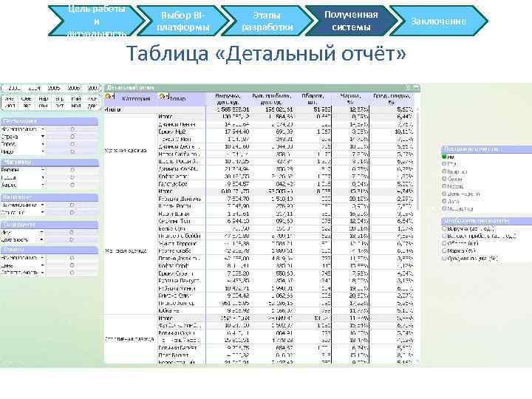Open the Себестоимость dropdown under Товары

42,273
